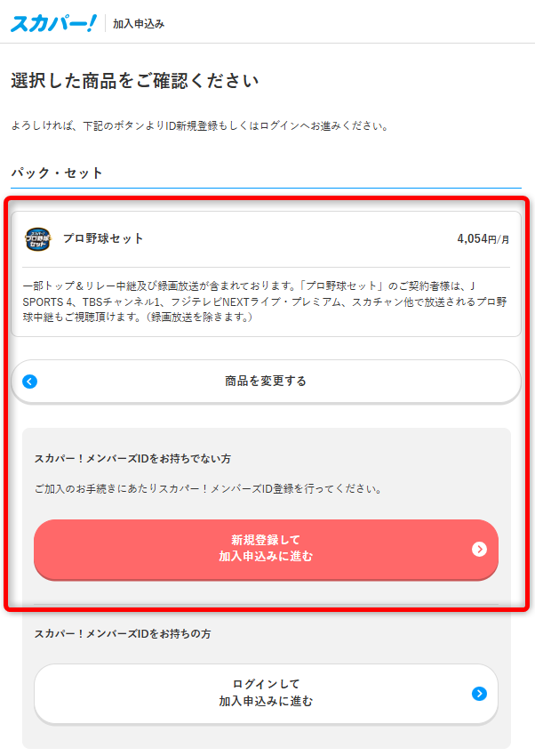This screenshot has height=756, width=535.
Task: Click the プロ野球セット description paragraph
Action: 265,302
